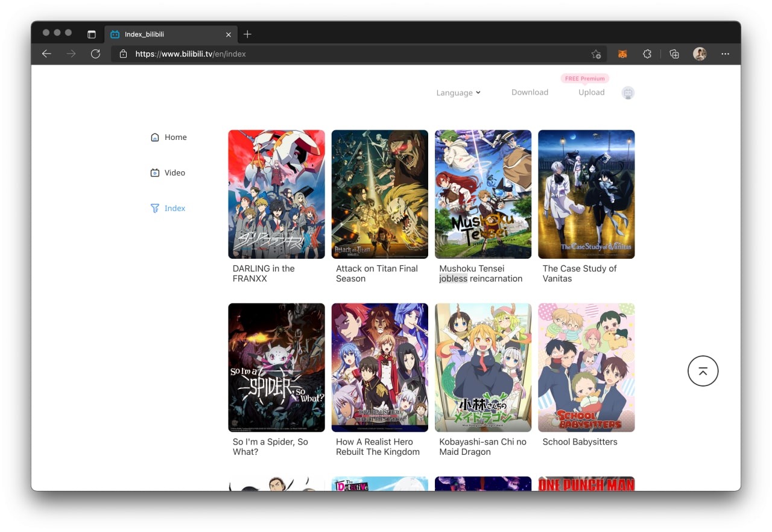This screenshot has height=532, width=772.
Task: Click the "Attack on Titan Final Season" title
Action: click(x=377, y=273)
